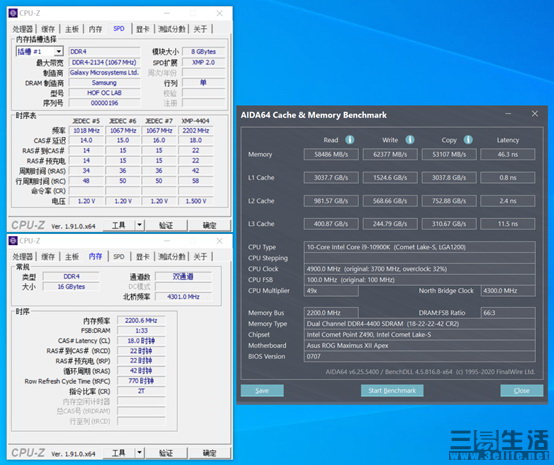Screen dimensions: 554x465
Task: Click the CPU-Z logo icon in bottom window
Action: tap(13, 241)
